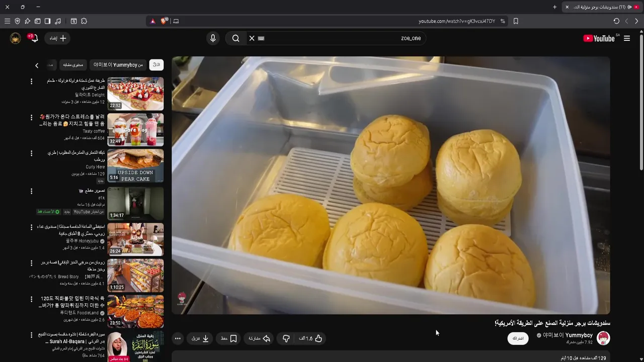Share the video (مشاركة)
This screenshot has width=644, height=362.
(260, 338)
